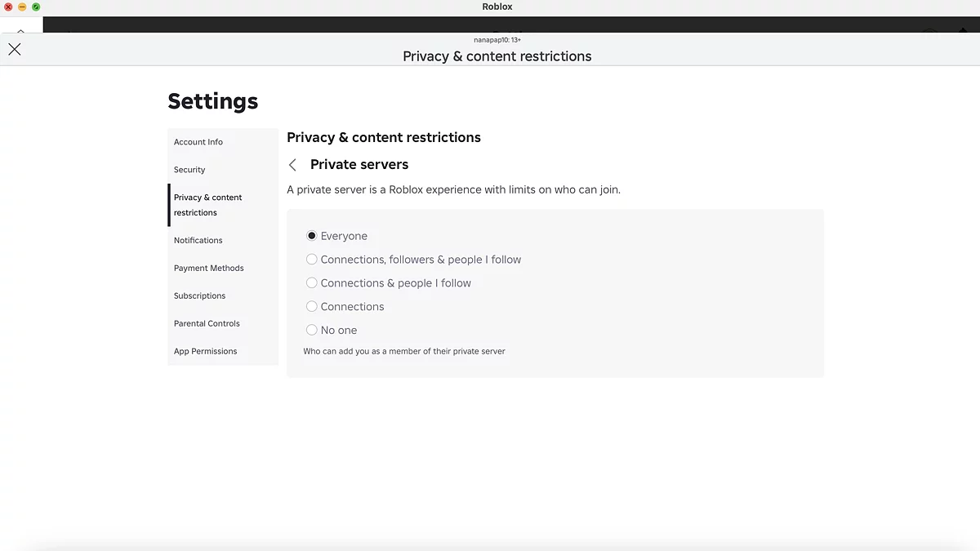Image resolution: width=980 pixels, height=551 pixels.
Task: Open the Account Info settings tab
Action: coord(198,142)
